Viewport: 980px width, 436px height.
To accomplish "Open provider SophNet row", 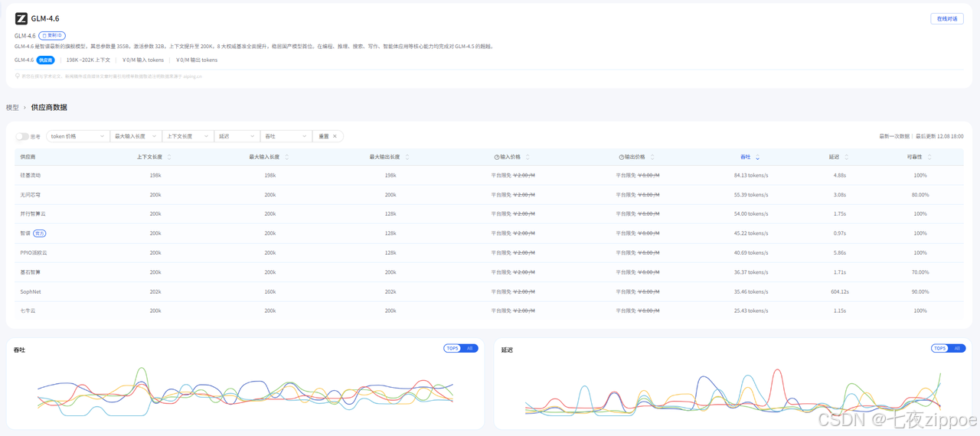I will point(489,291).
